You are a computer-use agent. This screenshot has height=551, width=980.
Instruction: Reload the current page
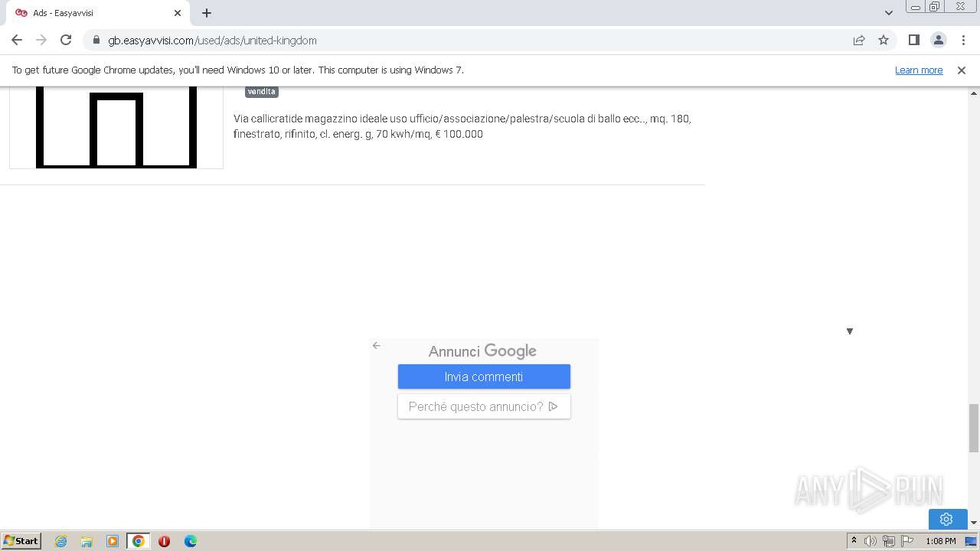pos(66,40)
